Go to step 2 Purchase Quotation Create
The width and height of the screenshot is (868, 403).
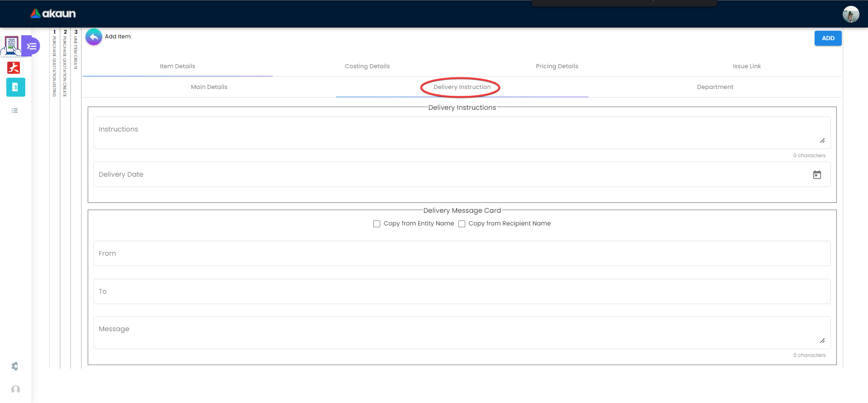click(x=65, y=63)
